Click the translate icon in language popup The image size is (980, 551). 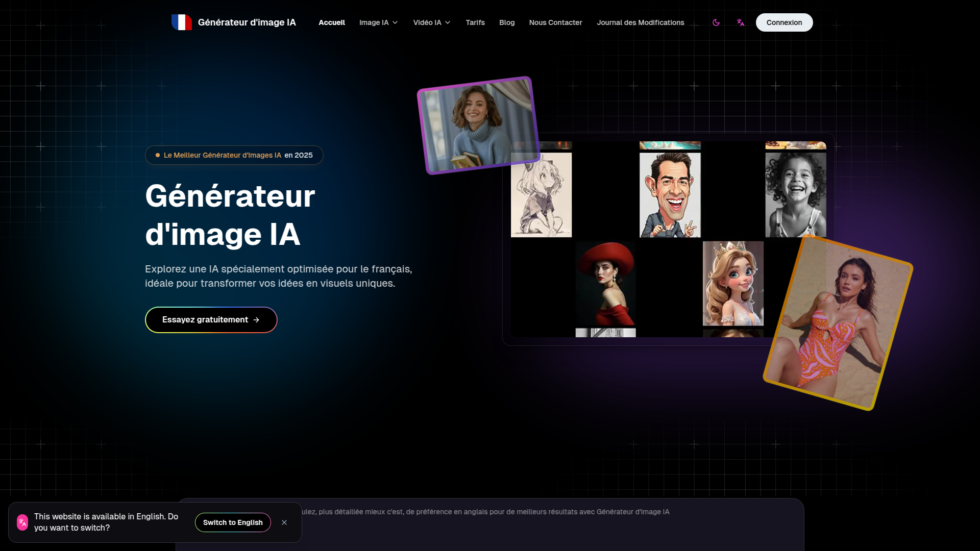22,522
